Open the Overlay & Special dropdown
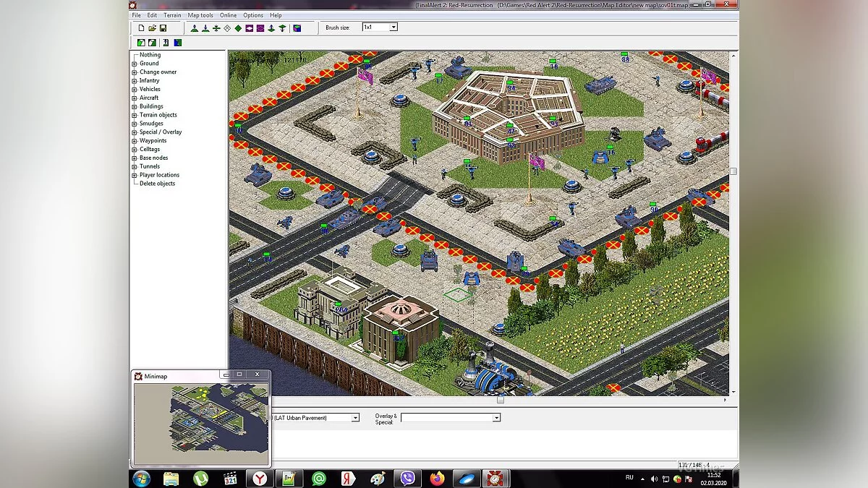868x488 pixels. click(x=496, y=417)
